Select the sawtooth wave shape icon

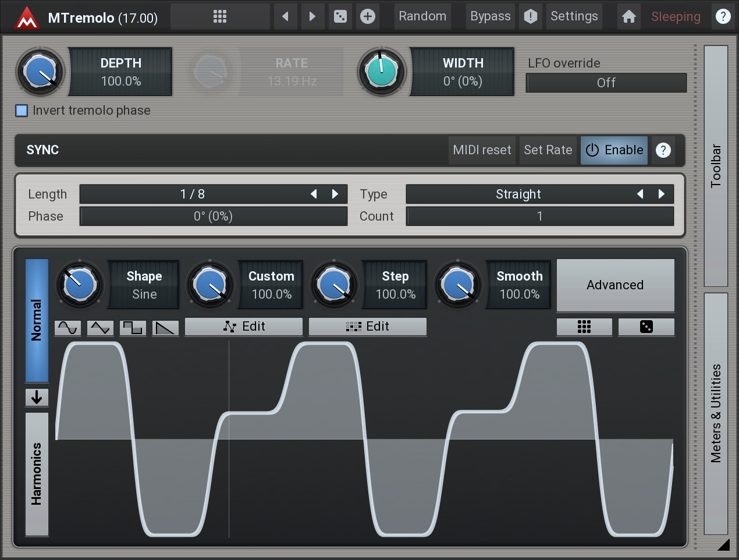pyautogui.click(x=165, y=328)
